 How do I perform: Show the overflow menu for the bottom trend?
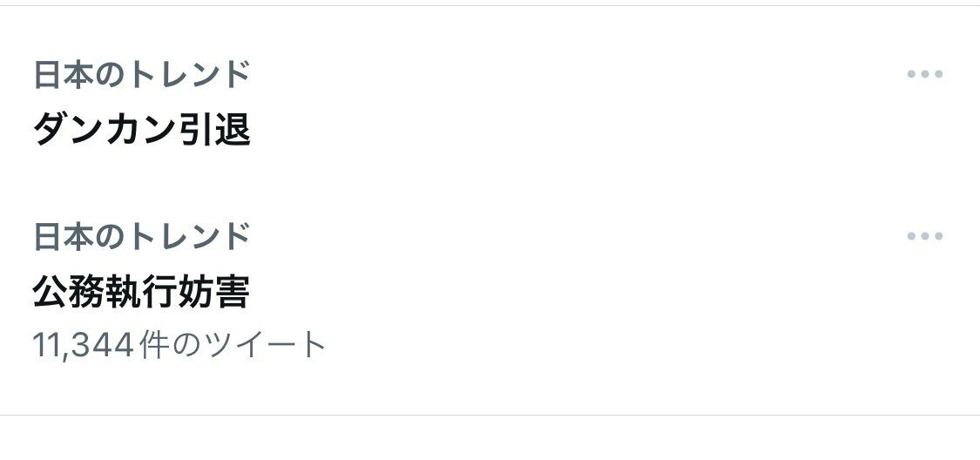pyautogui.click(x=924, y=236)
